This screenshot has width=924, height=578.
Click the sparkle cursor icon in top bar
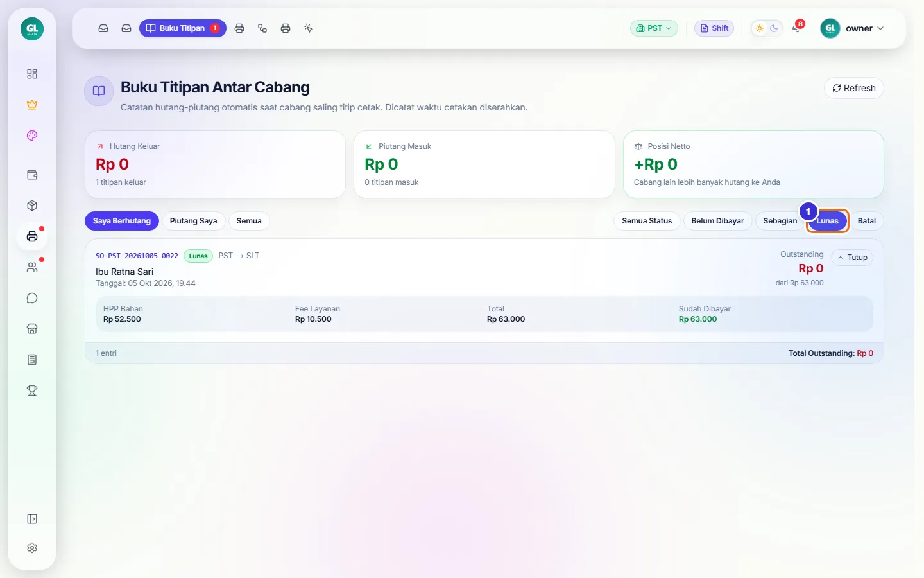(309, 28)
